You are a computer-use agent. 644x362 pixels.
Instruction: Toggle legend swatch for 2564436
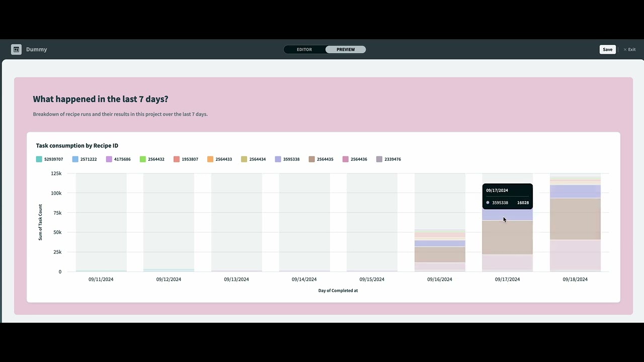(346, 159)
